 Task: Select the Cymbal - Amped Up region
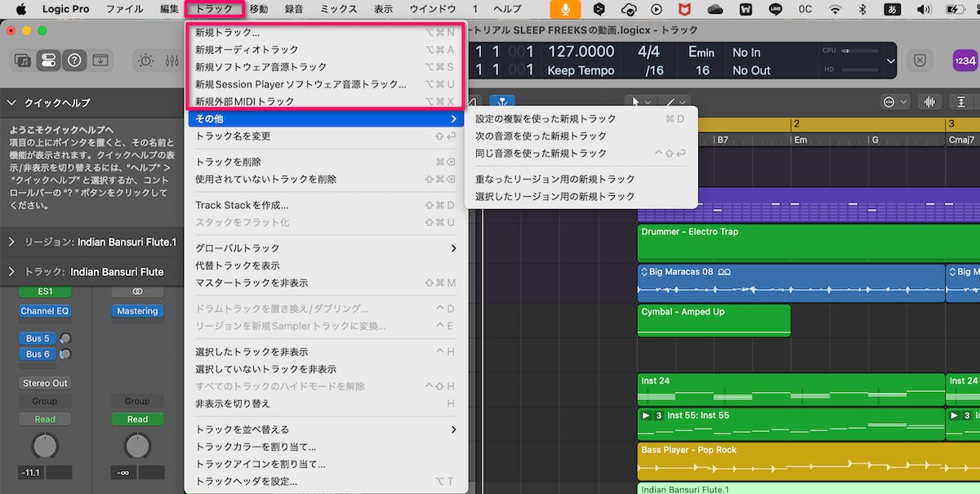point(714,320)
